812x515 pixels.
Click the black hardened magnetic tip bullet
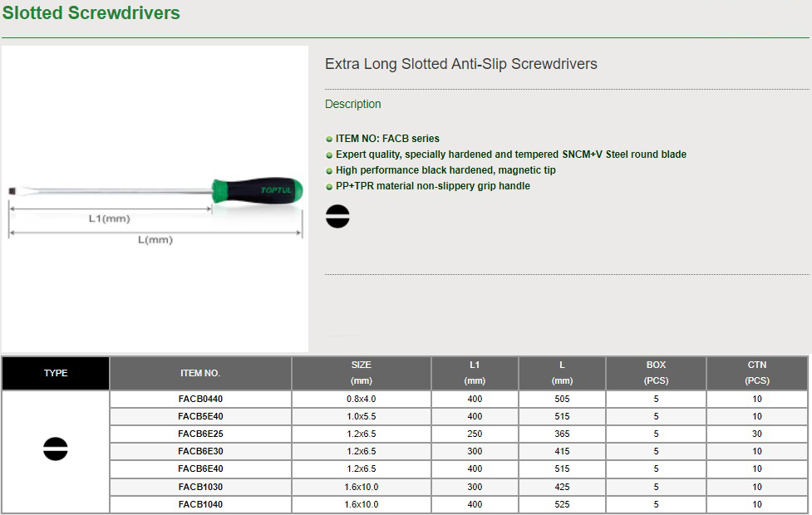445,170
